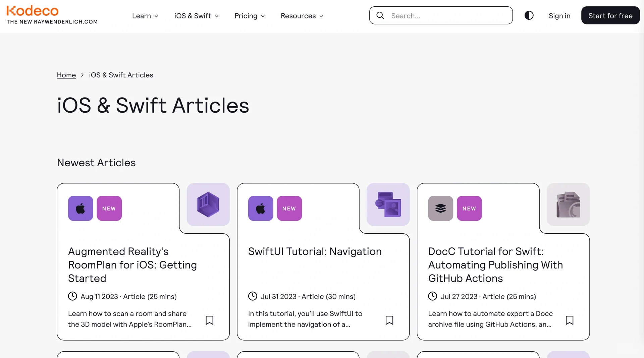Expand the Resources dropdown menu

pos(302,16)
